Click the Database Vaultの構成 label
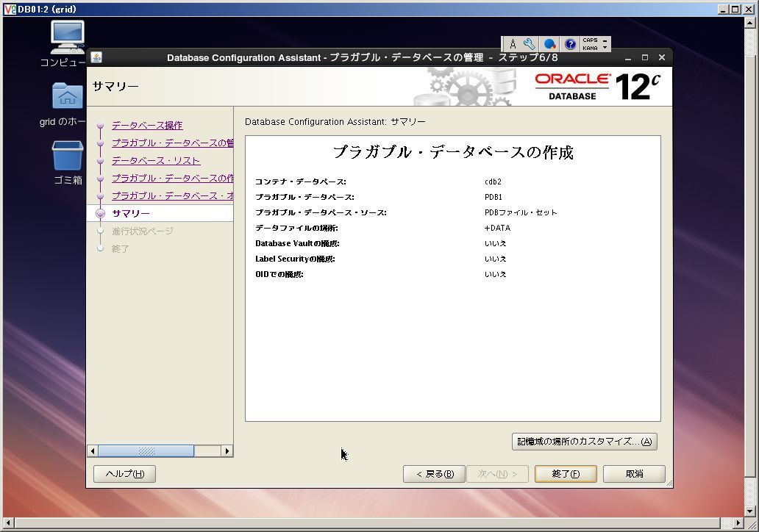Image resolution: width=759 pixels, height=532 pixels. pos(297,244)
